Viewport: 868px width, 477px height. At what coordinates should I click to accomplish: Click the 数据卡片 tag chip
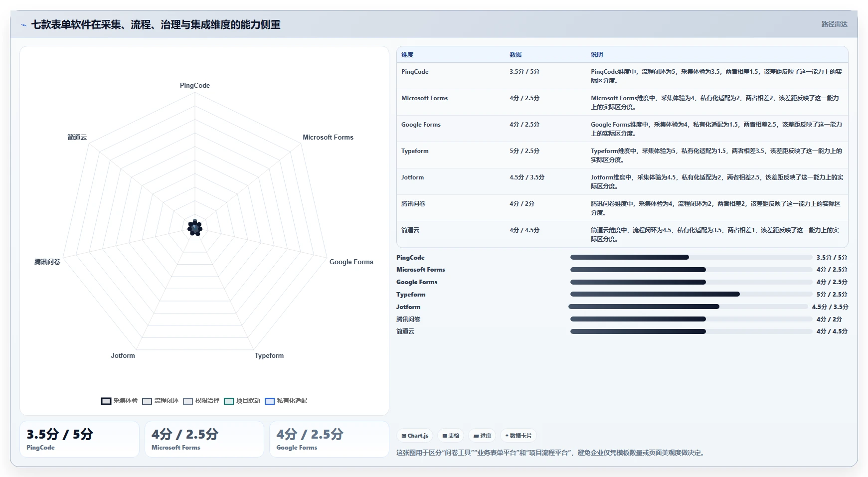click(519, 436)
